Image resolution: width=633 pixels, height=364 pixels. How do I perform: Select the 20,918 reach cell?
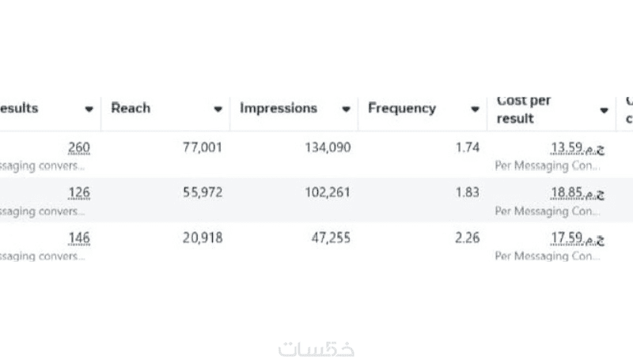203,238
